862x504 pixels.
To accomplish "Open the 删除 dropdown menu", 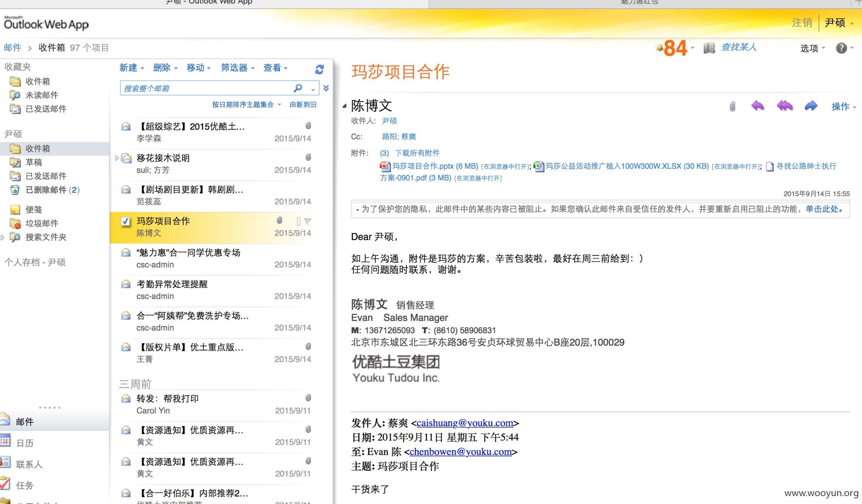I will click(x=165, y=68).
